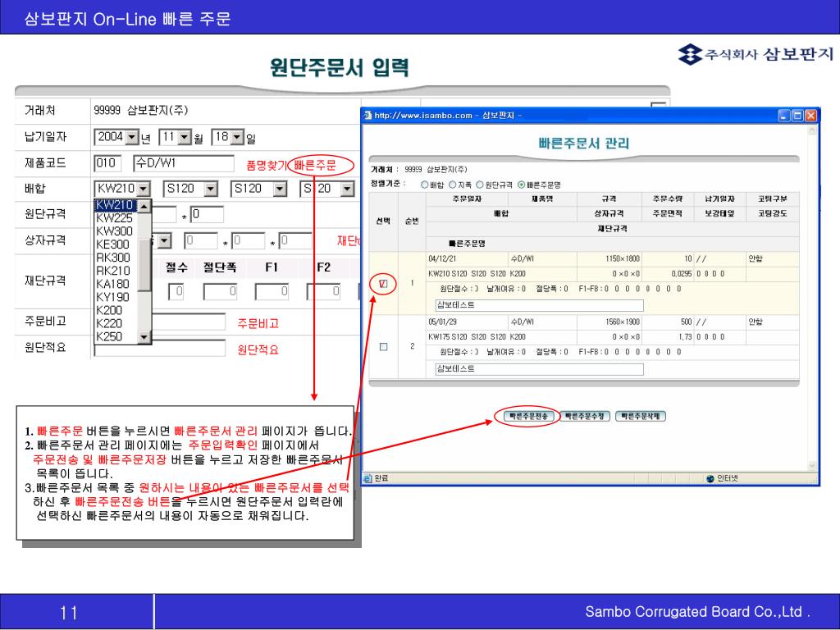Screen dimensions: 840x630
Task: Choose K200 in the open list
Action: pos(116,311)
